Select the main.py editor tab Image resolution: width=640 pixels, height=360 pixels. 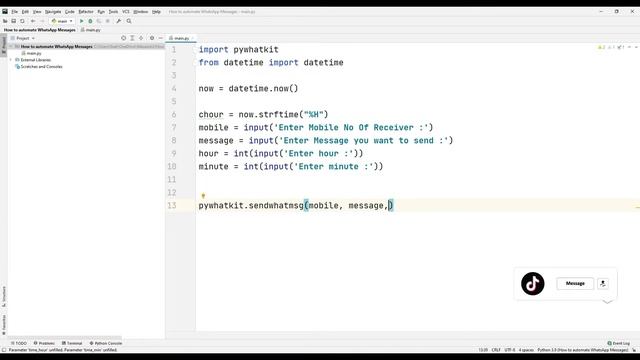coord(180,38)
